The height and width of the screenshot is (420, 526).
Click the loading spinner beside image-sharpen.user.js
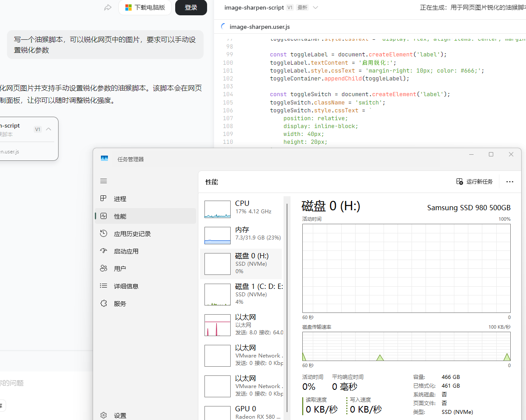pos(224,27)
